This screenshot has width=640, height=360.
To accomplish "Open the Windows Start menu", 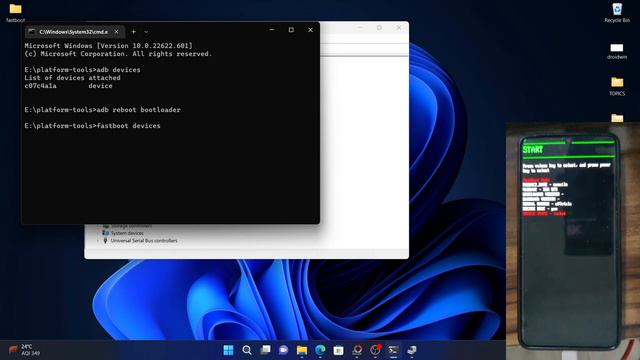I will pos(228,350).
